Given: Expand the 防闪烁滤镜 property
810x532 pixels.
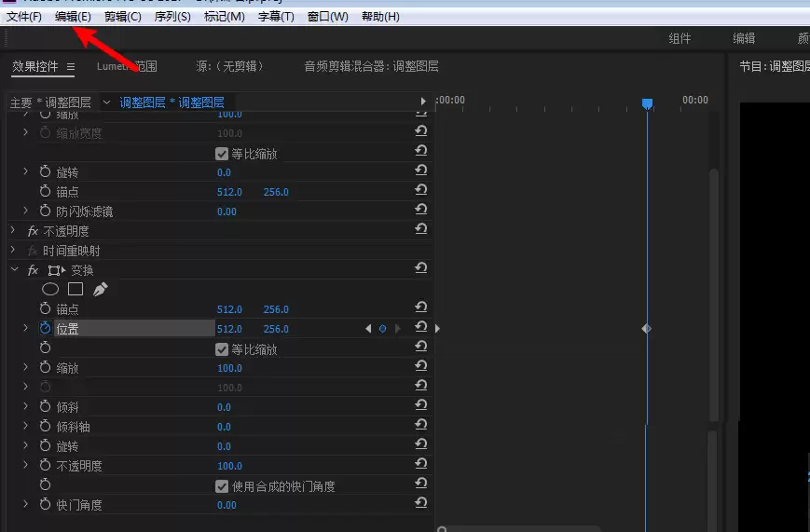Looking at the screenshot, I should click(26, 211).
